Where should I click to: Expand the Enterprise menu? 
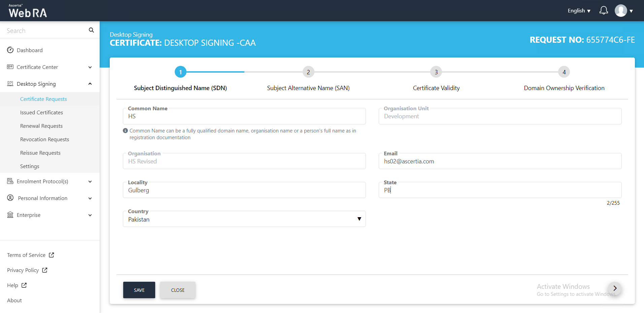(x=90, y=215)
